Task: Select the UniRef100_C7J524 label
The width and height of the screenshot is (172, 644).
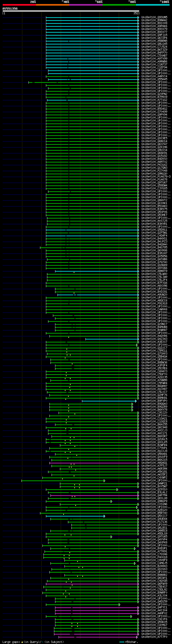Action: tap(154, 47)
